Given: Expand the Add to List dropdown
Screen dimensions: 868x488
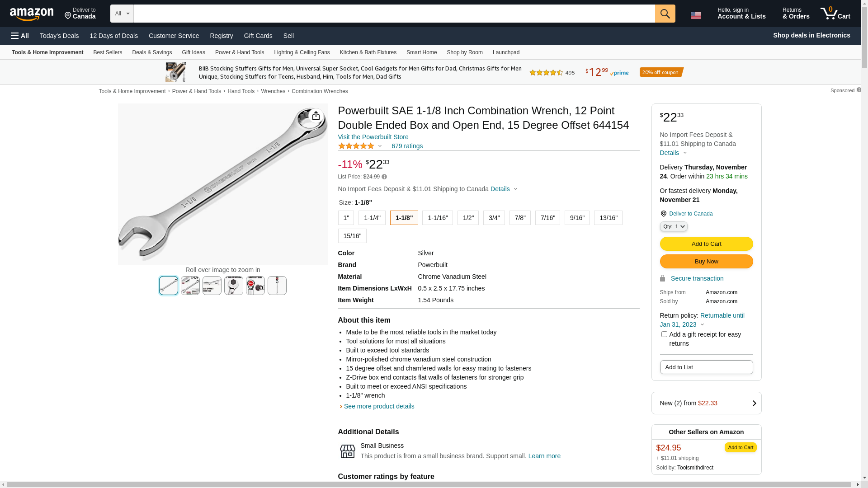Looking at the screenshot, I should pyautogui.click(x=706, y=367).
